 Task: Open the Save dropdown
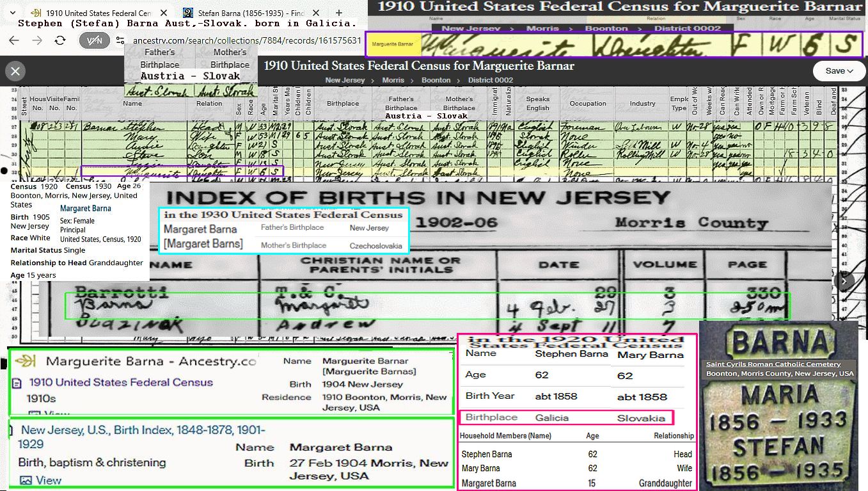point(839,71)
